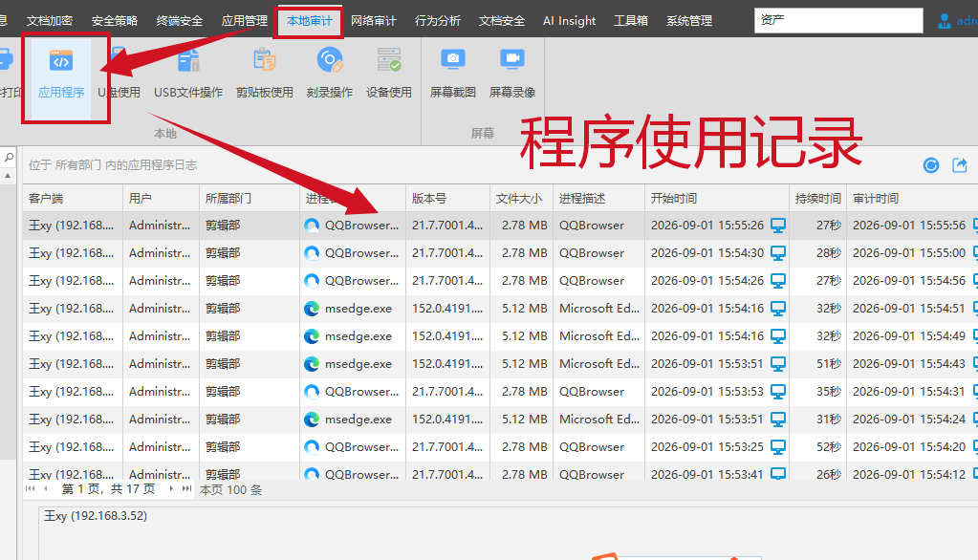978x560 pixels.
Task: Collapse left panel with up arrow
Action: click(x=8, y=177)
